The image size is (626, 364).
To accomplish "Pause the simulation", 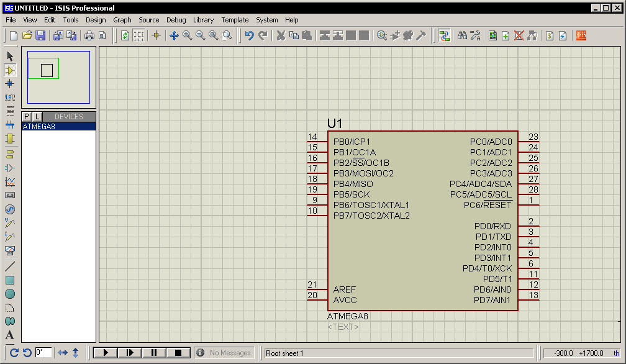I will 154,353.
